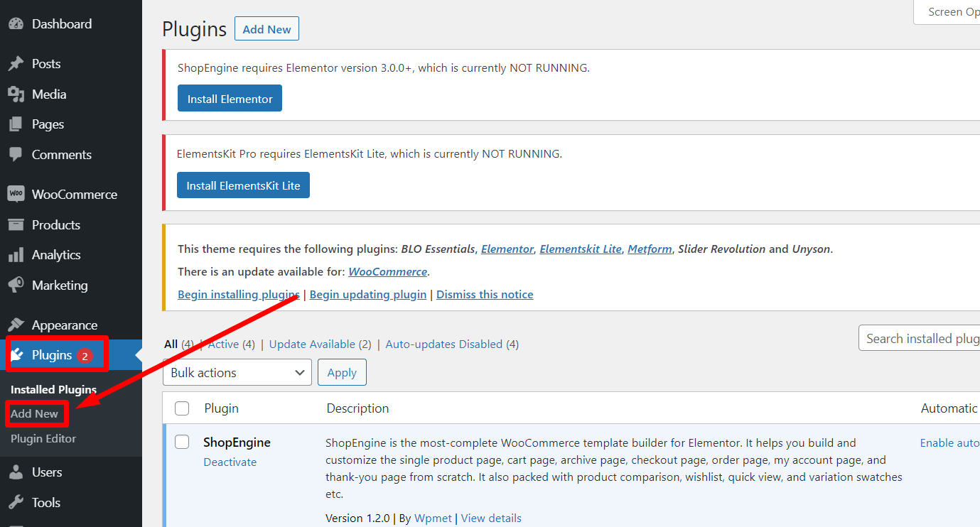Open the Elementor required plugin link
Viewport: 980px width, 527px height.
[507, 249]
